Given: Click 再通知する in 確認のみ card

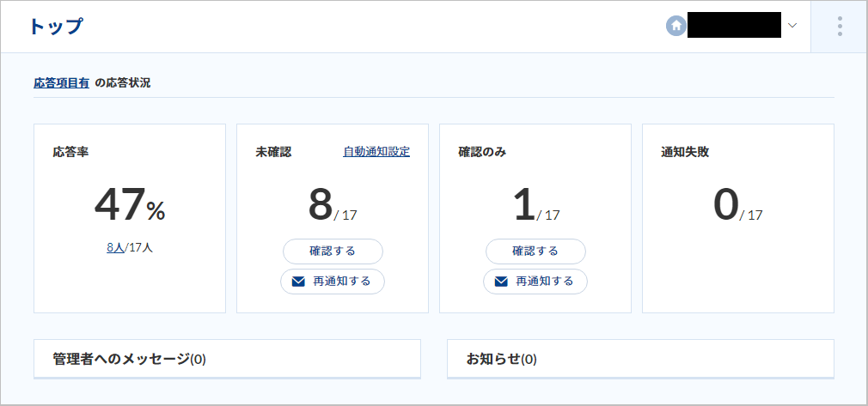Looking at the screenshot, I should [x=535, y=282].
